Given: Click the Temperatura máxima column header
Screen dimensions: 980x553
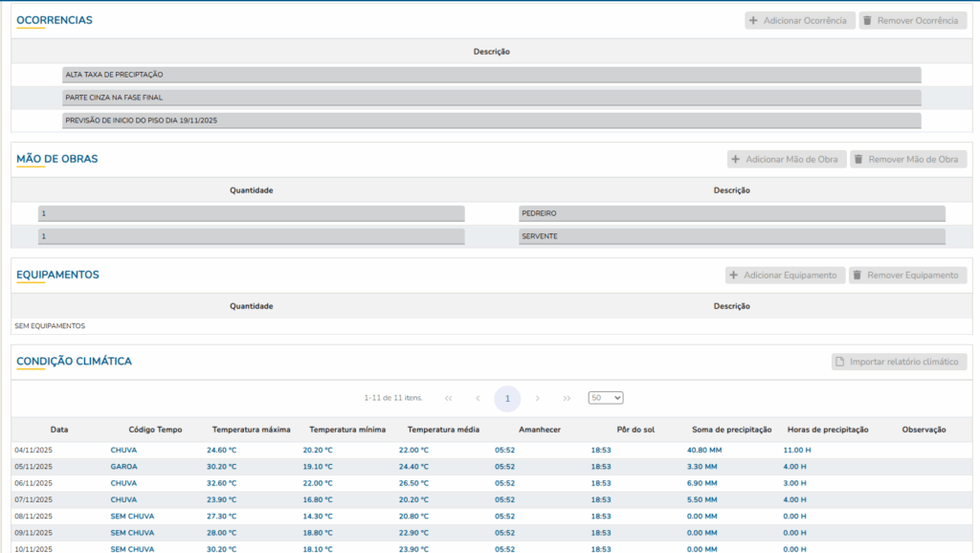Looking at the screenshot, I should (x=251, y=430).
